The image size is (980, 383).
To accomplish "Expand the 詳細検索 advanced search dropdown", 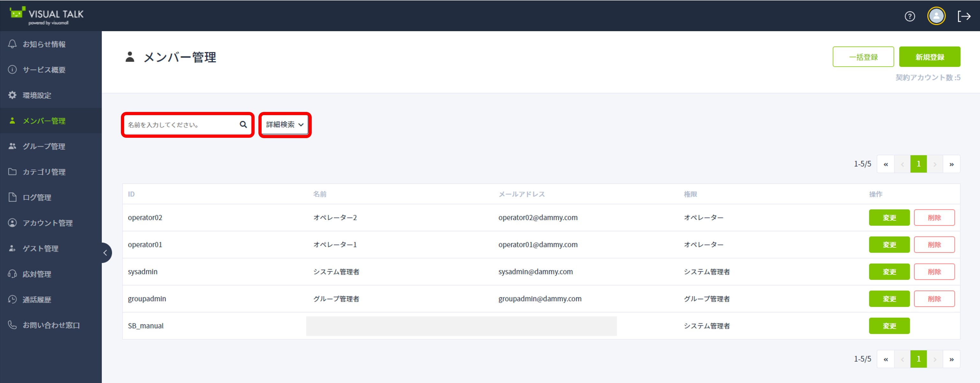I will (x=285, y=125).
